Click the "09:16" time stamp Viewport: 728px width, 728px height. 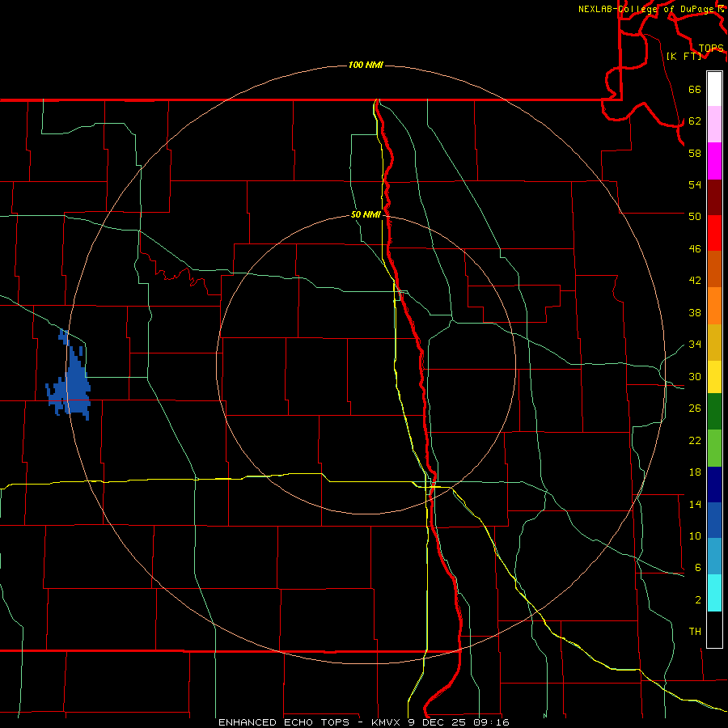(492, 722)
